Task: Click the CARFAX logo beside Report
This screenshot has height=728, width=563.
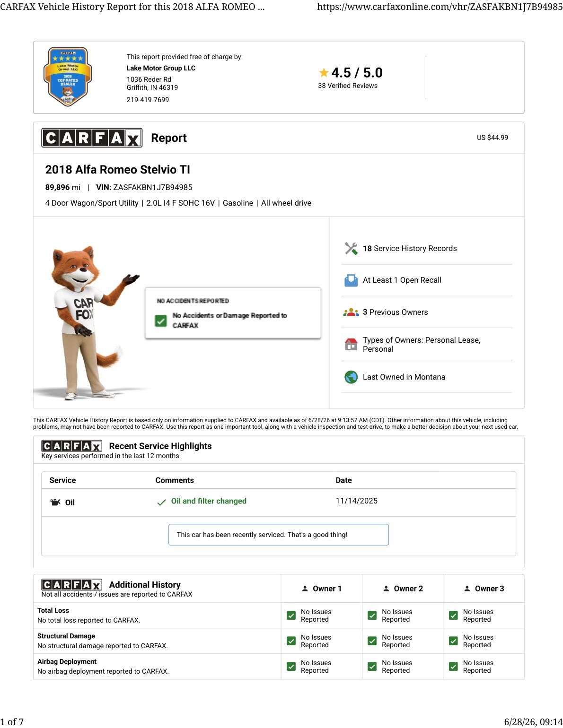Action: coord(92,138)
